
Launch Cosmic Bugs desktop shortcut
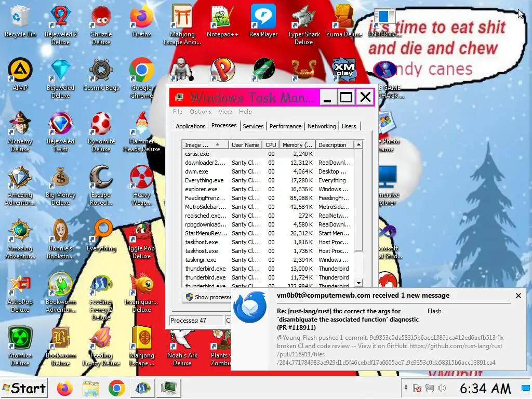(101, 75)
